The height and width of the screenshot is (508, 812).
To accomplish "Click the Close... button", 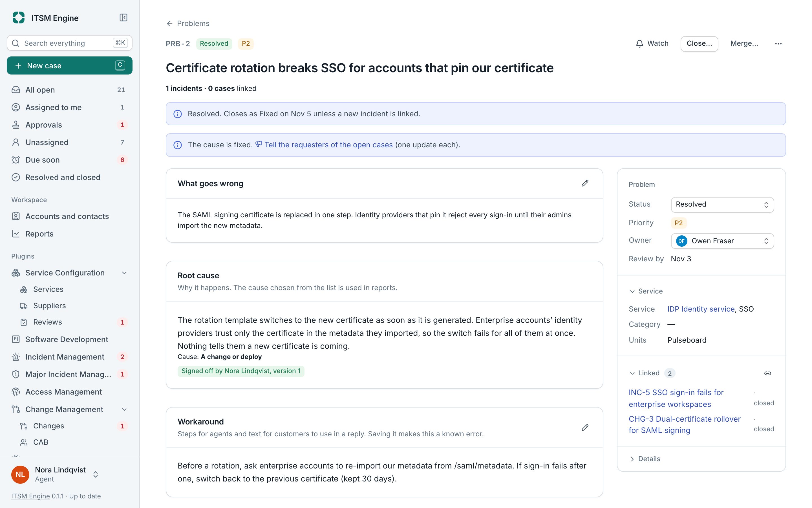I will (699, 44).
